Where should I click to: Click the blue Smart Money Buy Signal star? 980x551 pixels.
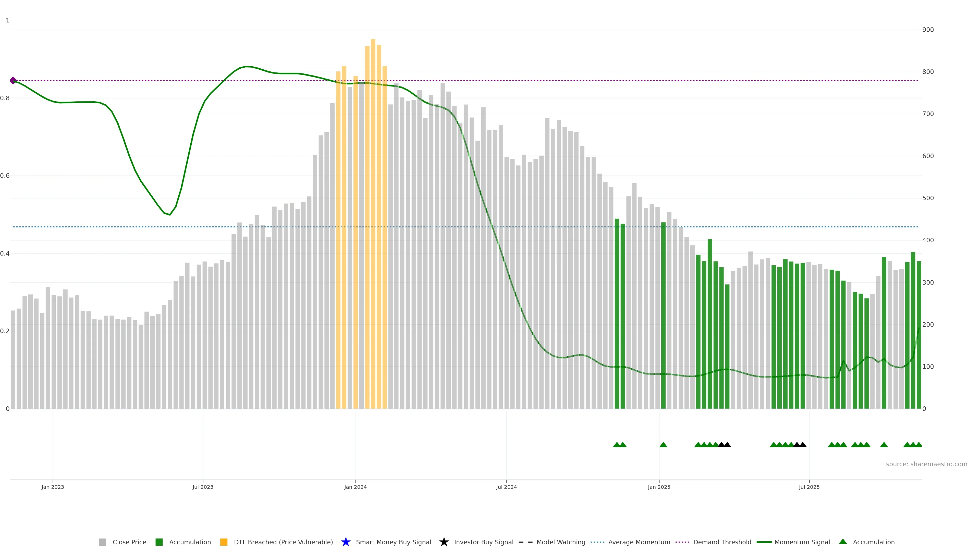tap(346, 542)
